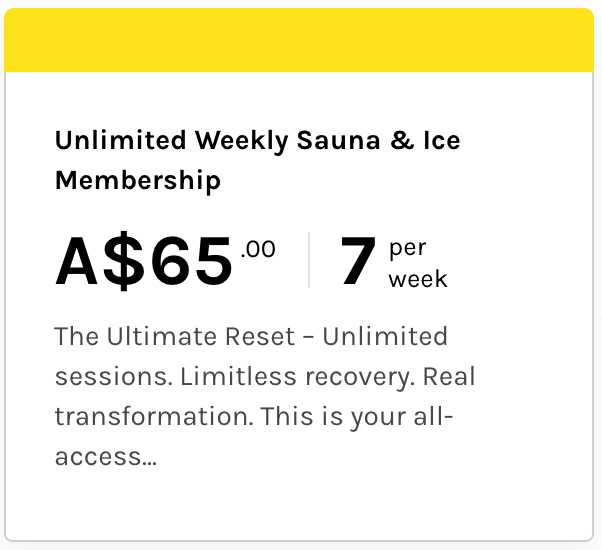Open the Unlimited Weekly Sauna & Ice Membership title
The height and width of the screenshot is (550, 602).
coord(258,160)
